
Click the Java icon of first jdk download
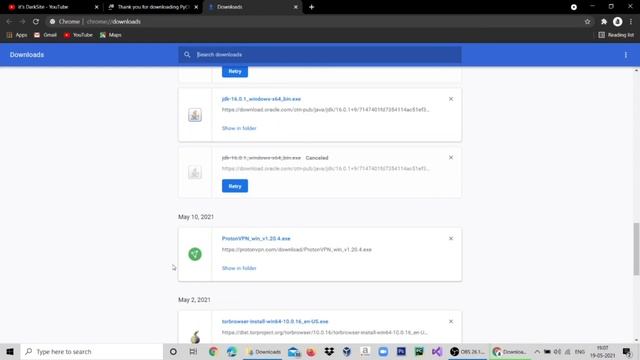195,115
